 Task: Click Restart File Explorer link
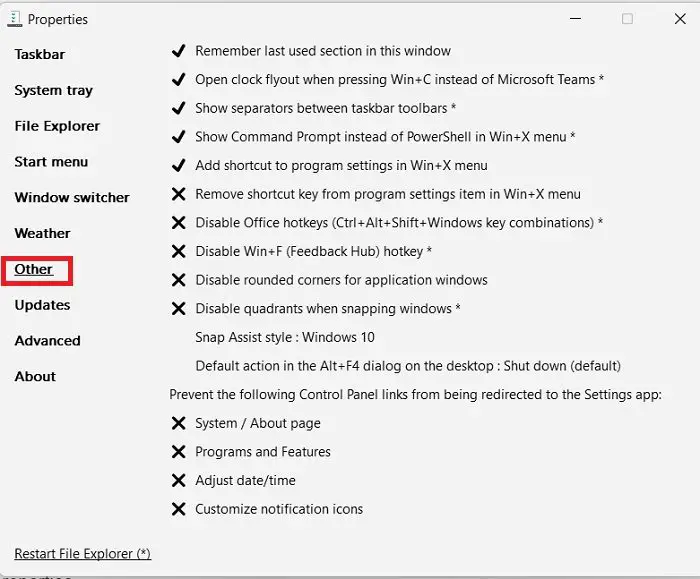83,554
